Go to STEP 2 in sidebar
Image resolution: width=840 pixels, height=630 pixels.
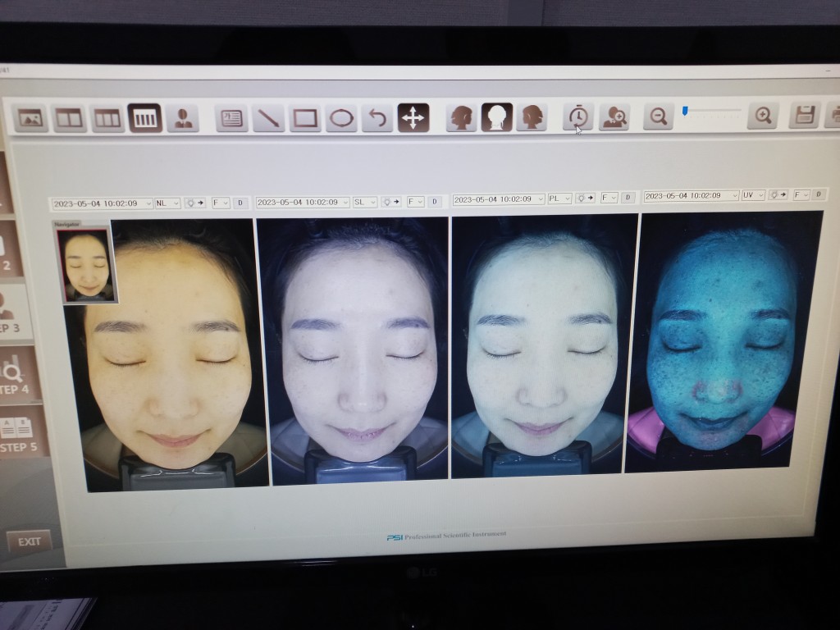(x=11, y=249)
